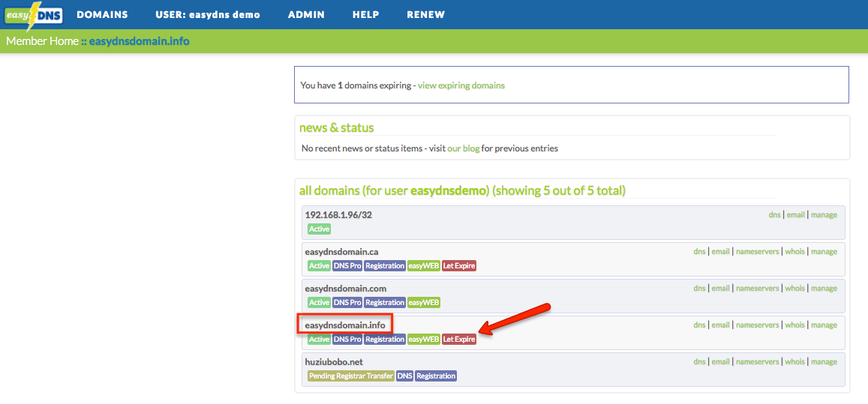Click dns link for easydnsdomain.com
868x404 pixels.
(x=699, y=289)
